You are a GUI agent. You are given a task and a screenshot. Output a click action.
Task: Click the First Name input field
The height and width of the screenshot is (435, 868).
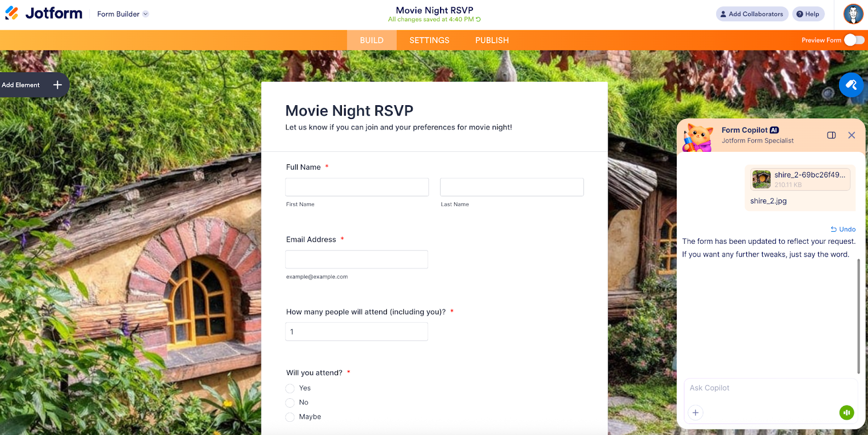coord(357,187)
